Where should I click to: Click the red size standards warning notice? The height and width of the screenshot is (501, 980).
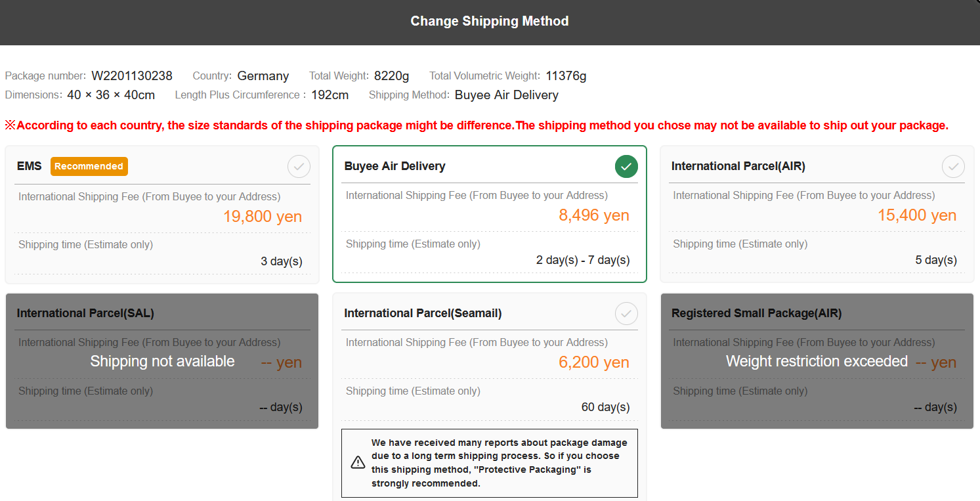pyautogui.click(x=477, y=125)
